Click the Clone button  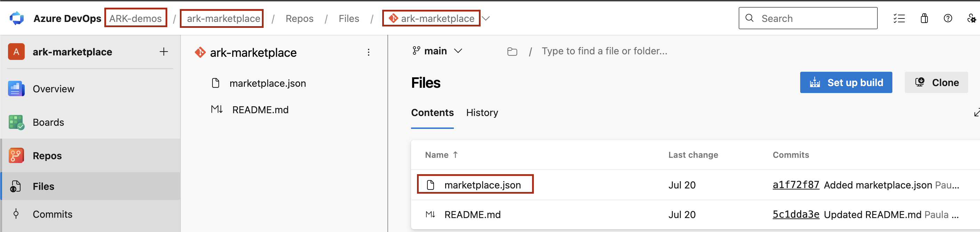click(936, 82)
